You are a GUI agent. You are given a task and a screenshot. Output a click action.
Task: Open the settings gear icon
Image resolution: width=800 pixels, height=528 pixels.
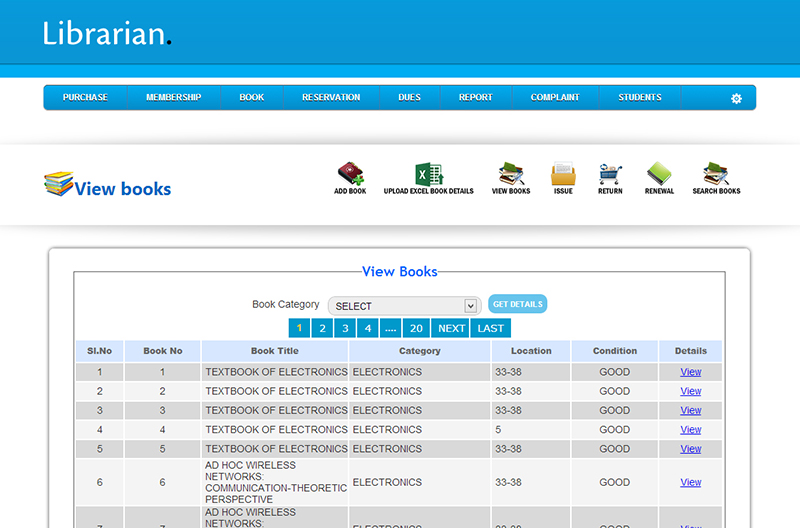tap(736, 98)
